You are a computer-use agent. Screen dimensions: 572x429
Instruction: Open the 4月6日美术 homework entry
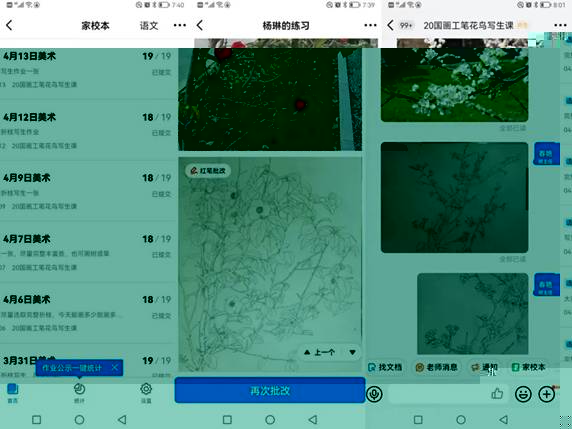click(x=87, y=313)
